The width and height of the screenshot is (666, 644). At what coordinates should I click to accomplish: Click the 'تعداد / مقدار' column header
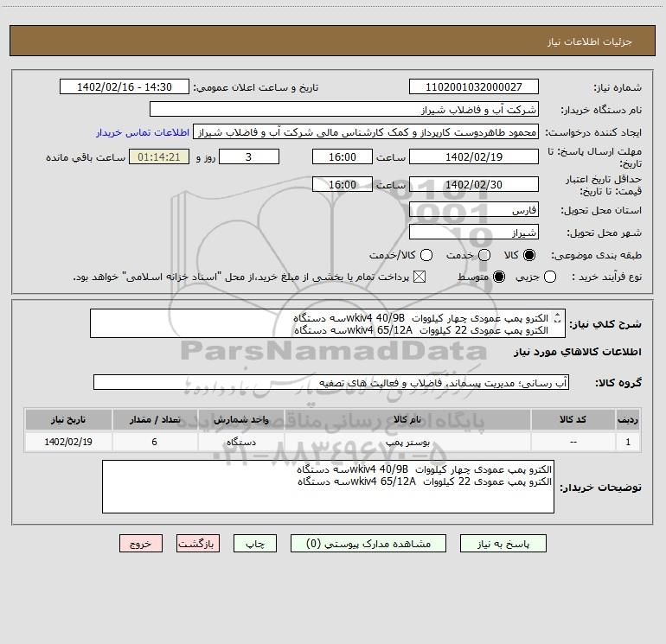pyautogui.click(x=155, y=419)
